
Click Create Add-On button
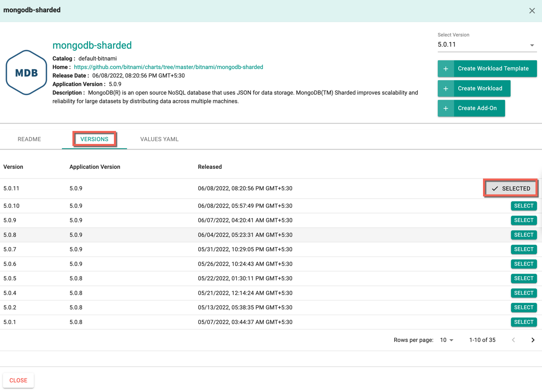pos(471,108)
